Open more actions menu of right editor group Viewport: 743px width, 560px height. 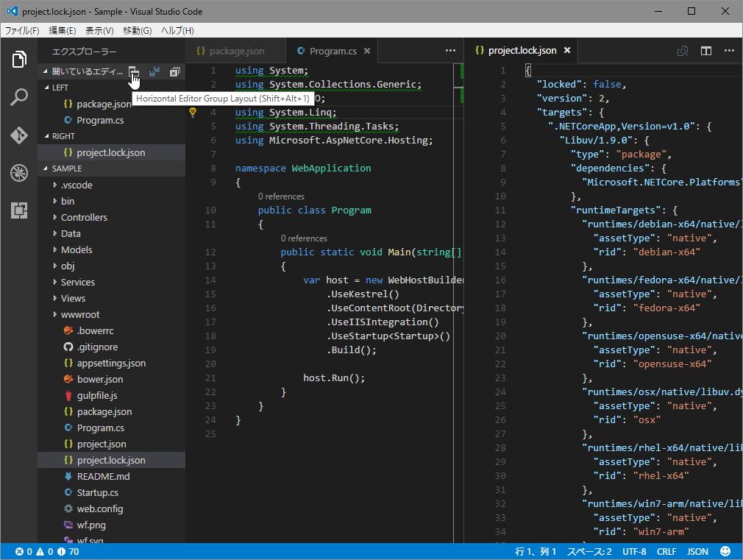coord(729,51)
